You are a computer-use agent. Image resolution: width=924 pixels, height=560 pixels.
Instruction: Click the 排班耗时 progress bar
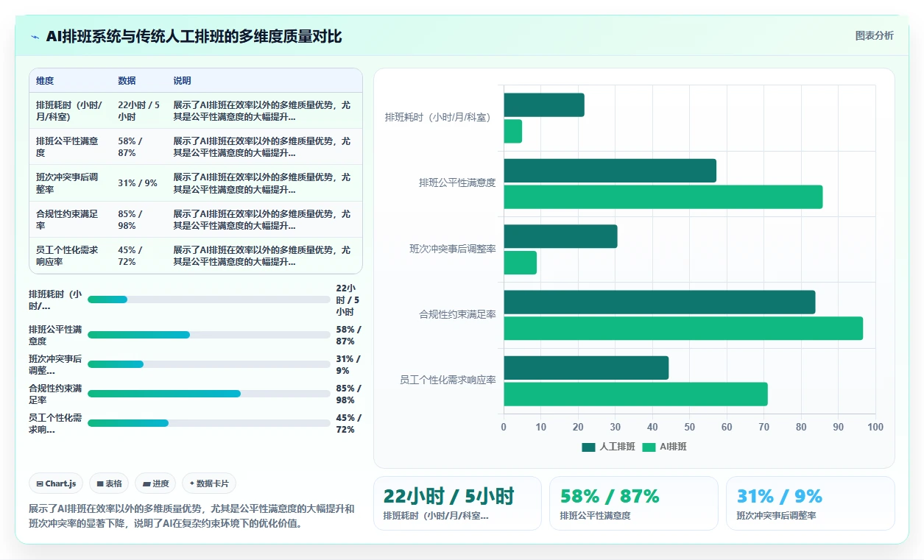209,300
